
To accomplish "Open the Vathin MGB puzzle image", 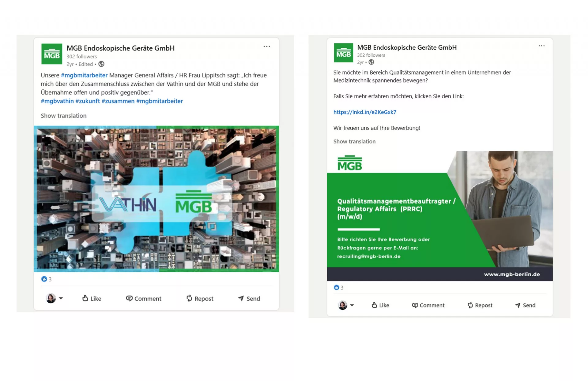I will (156, 199).
